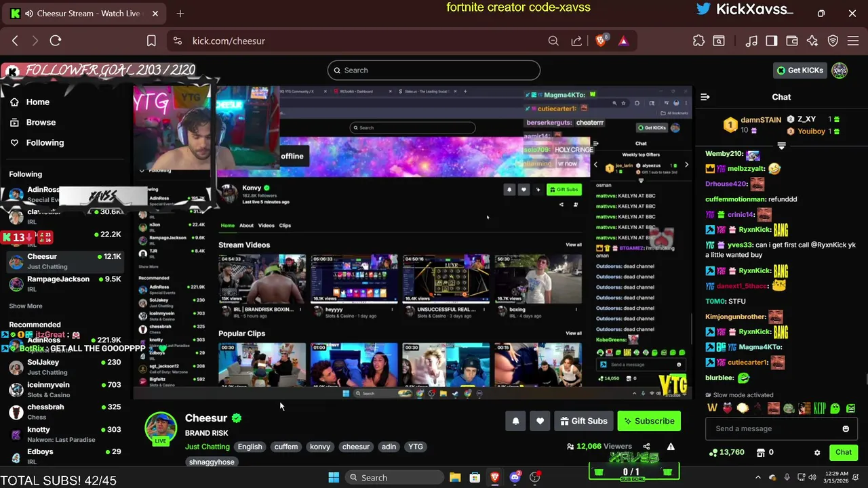This screenshot has height=488, width=868.
Task: Collapse the chat panel arrow icon
Action: click(x=705, y=97)
